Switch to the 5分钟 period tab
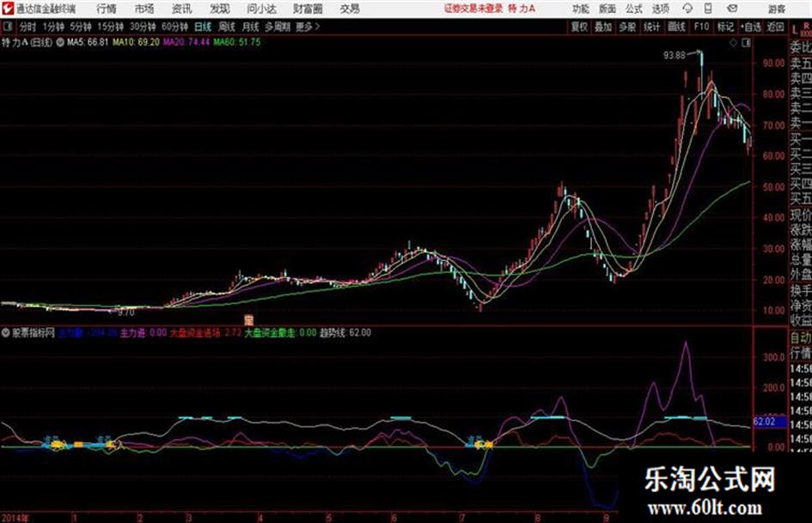This screenshot has width=812, height=523. click(x=80, y=27)
